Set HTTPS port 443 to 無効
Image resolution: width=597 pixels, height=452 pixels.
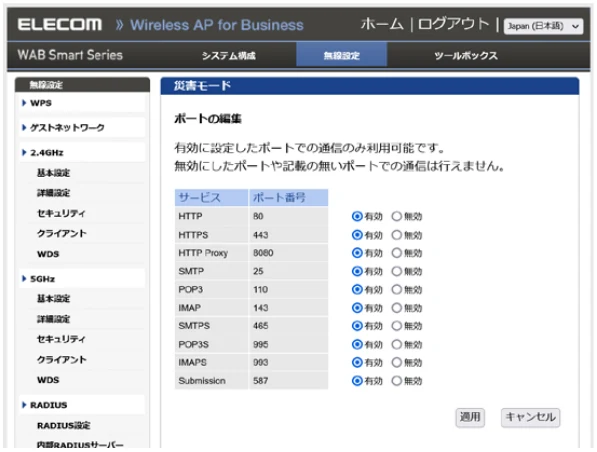click(397, 235)
